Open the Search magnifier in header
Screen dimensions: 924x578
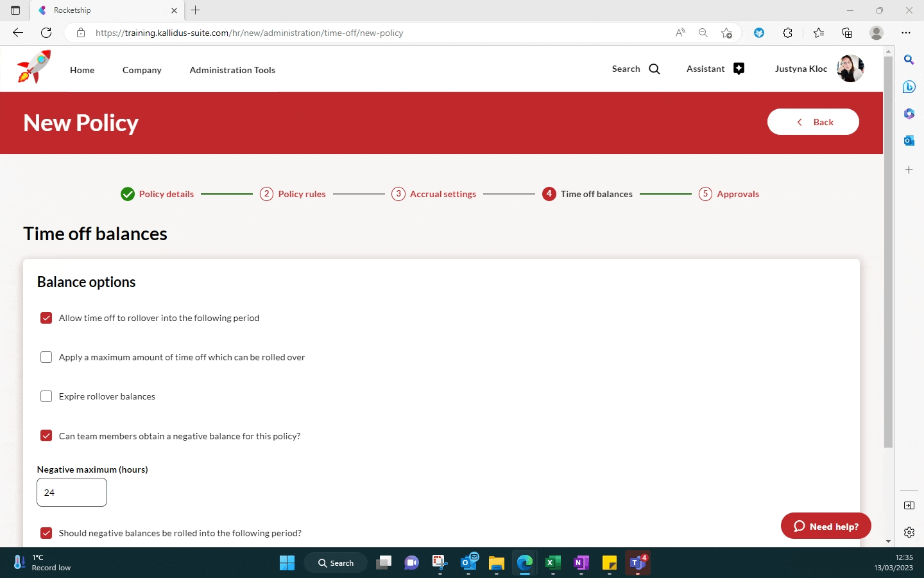pos(654,69)
